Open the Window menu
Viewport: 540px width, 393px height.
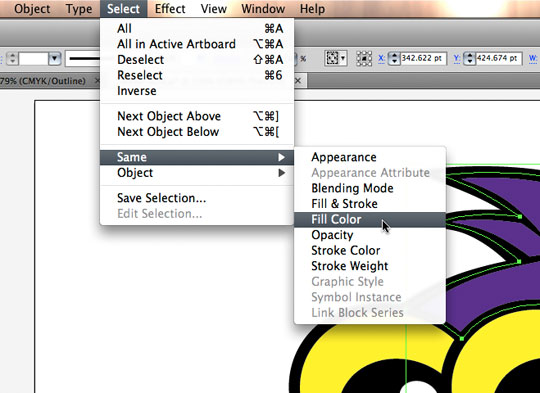(263, 9)
